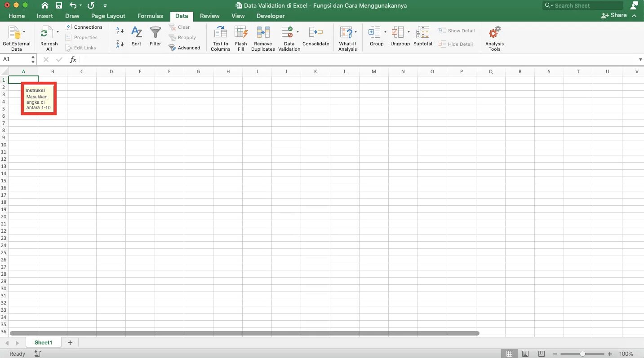
Task: Expand the Group dropdown arrow
Action: click(385, 32)
